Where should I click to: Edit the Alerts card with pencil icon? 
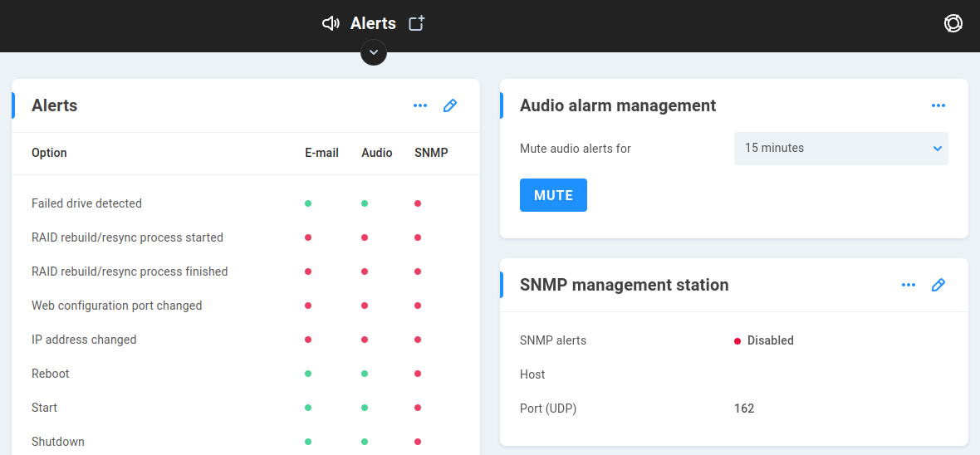pyautogui.click(x=450, y=105)
